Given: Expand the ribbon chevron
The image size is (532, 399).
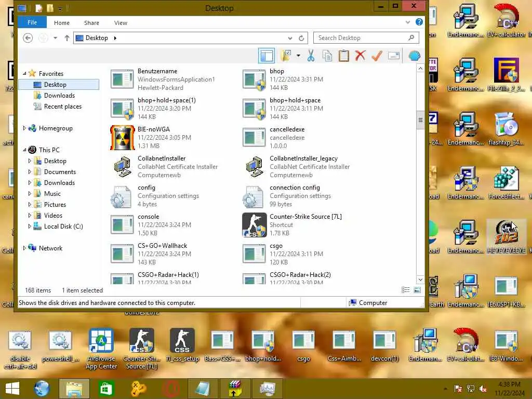Looking at the screenshot, I should pyautogui.click(x=408, y=22).
